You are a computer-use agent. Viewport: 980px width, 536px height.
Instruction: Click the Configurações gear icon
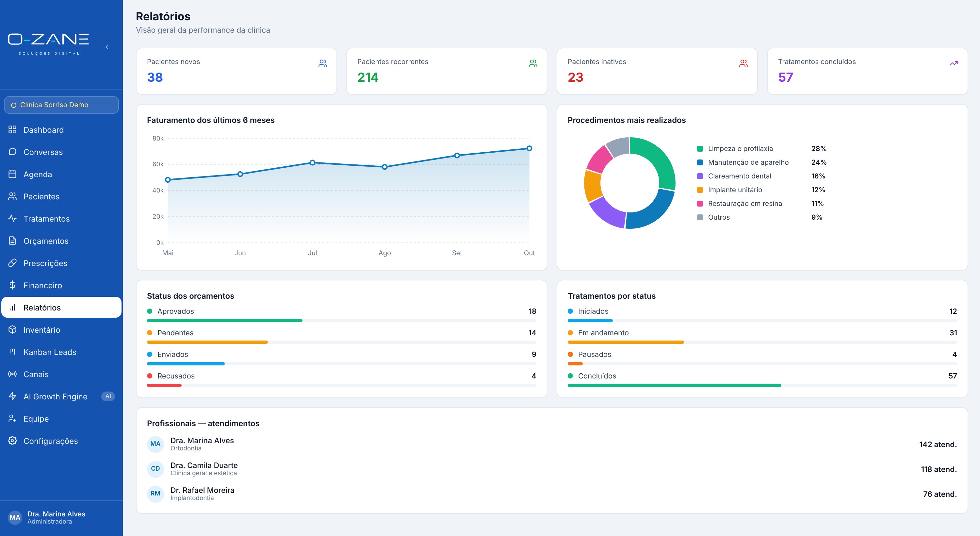(12, 441)
